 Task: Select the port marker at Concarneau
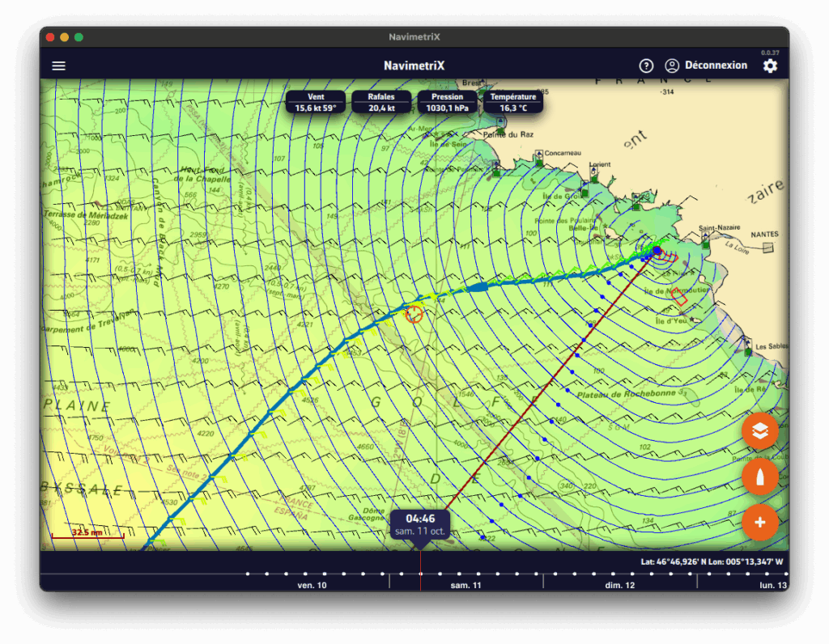(538, 157)
